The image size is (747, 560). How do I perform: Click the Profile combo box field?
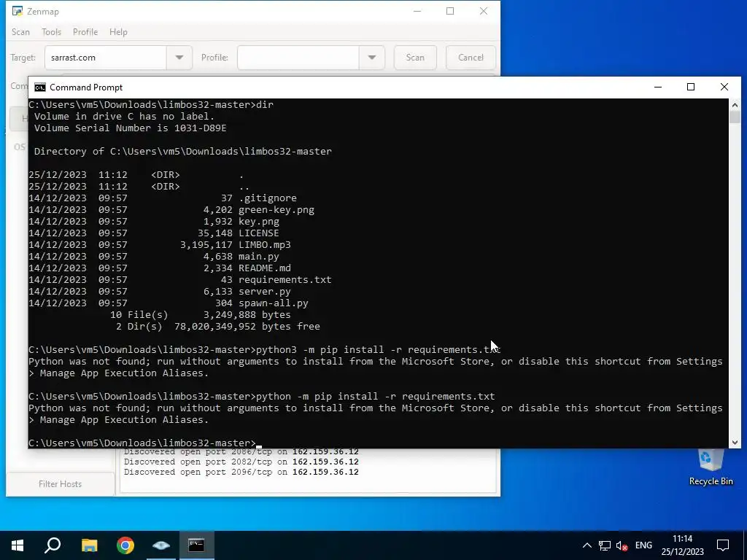click(298, 58)
